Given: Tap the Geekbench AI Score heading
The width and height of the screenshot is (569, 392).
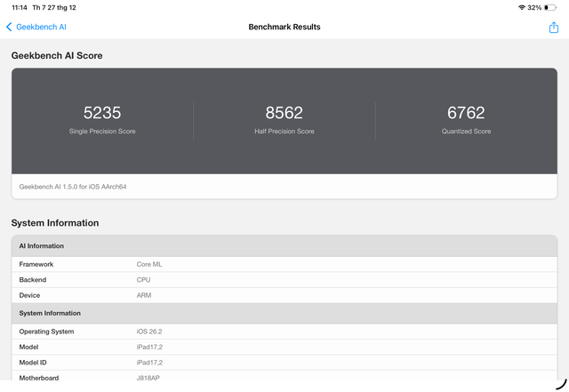Looking at the screenshot, I should pos(57,55).
